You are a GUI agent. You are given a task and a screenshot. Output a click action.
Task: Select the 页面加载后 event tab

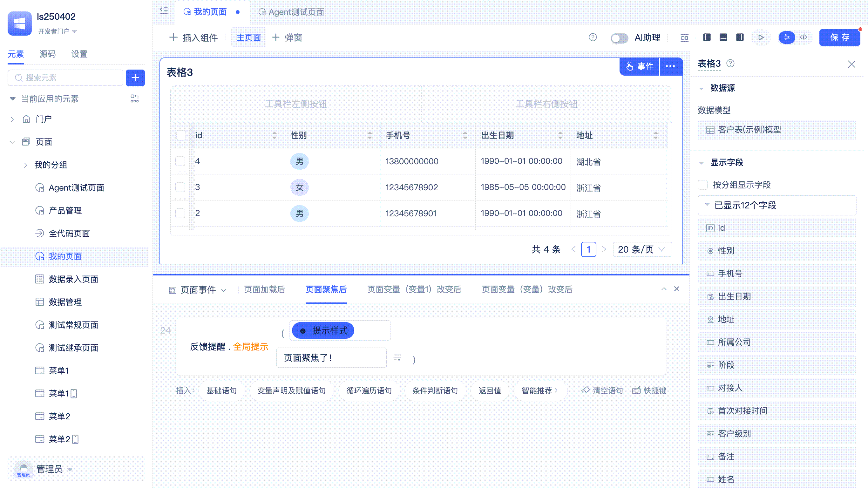coord(264,289)
